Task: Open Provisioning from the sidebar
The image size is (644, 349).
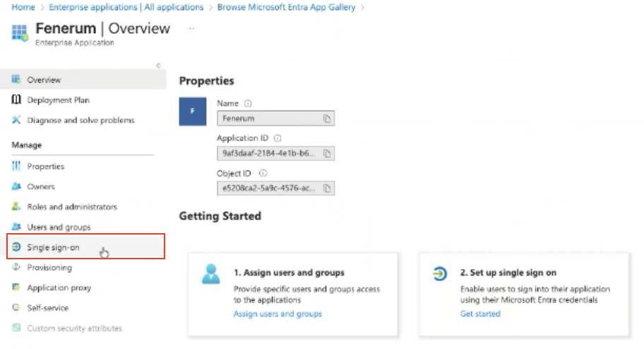Action: click(49, 268)
